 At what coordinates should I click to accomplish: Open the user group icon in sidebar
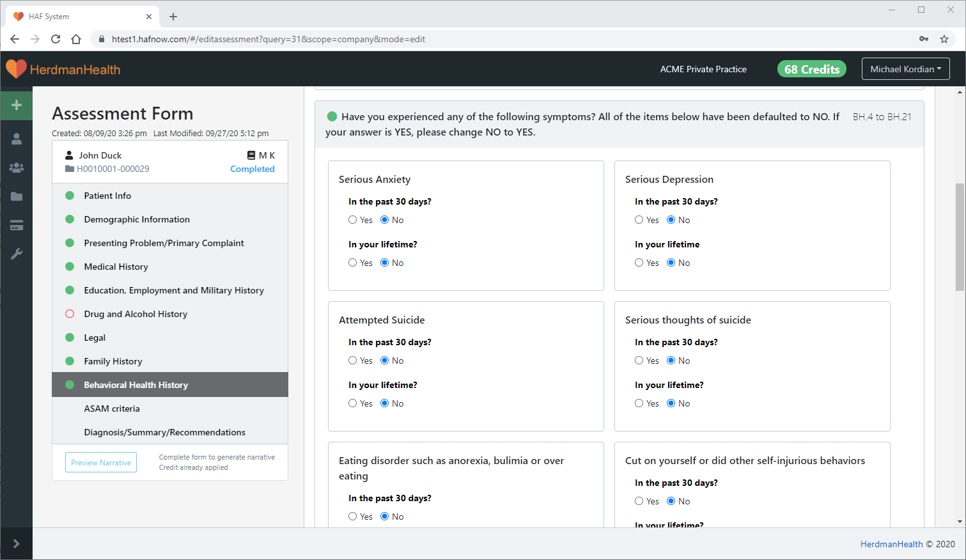tap(17, 167)
